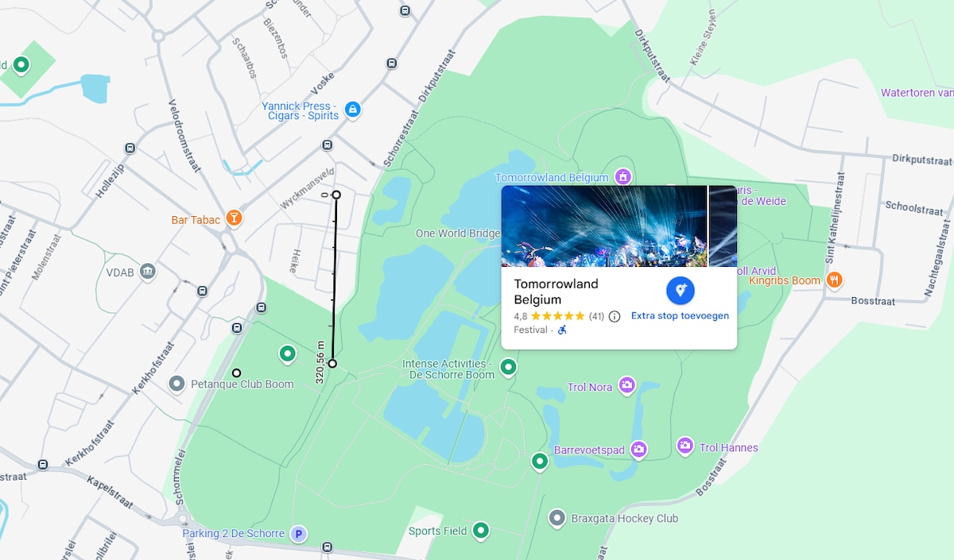Viewport: 954px width, 560px height.
Task: Click the measurement line's bottom endpoint
Action: 332,363
